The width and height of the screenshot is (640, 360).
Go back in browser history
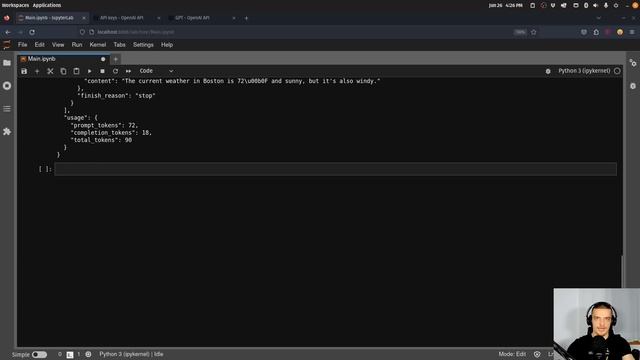pyautogui.click(x=8, y=32)
